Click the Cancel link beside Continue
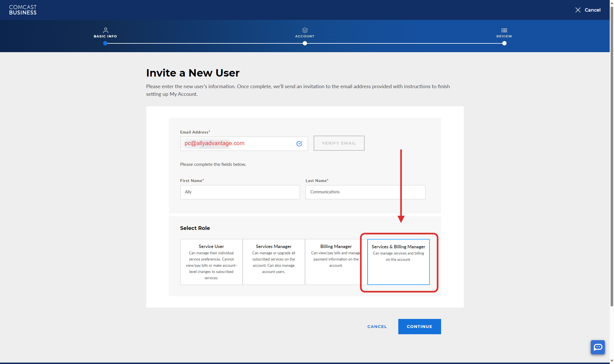This screenshot has height=364, width=614. (377, 327)
